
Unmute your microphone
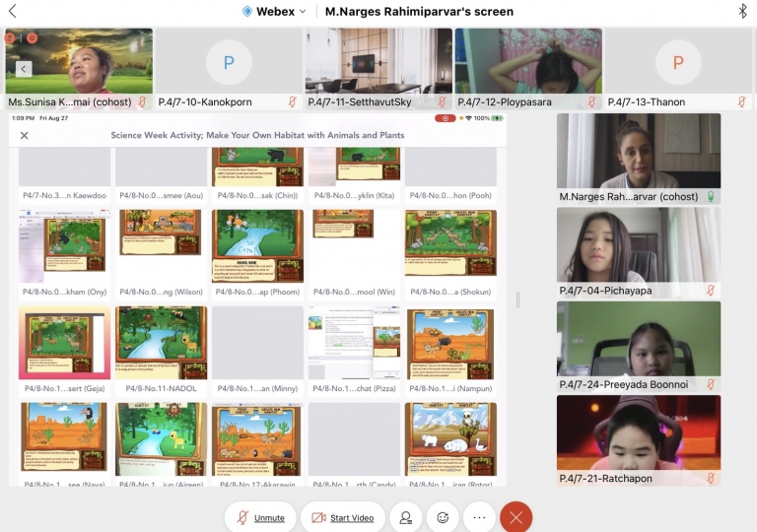(260, 518)
